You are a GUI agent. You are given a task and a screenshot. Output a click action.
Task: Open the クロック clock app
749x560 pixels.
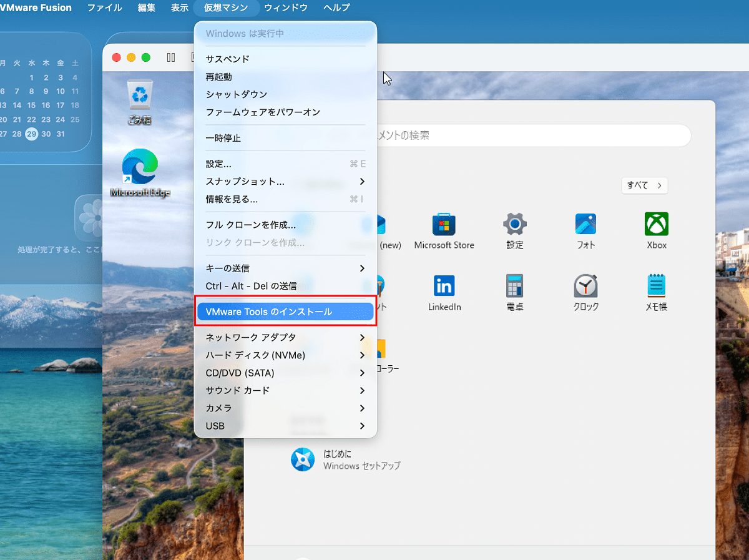[x=585, y=293]
